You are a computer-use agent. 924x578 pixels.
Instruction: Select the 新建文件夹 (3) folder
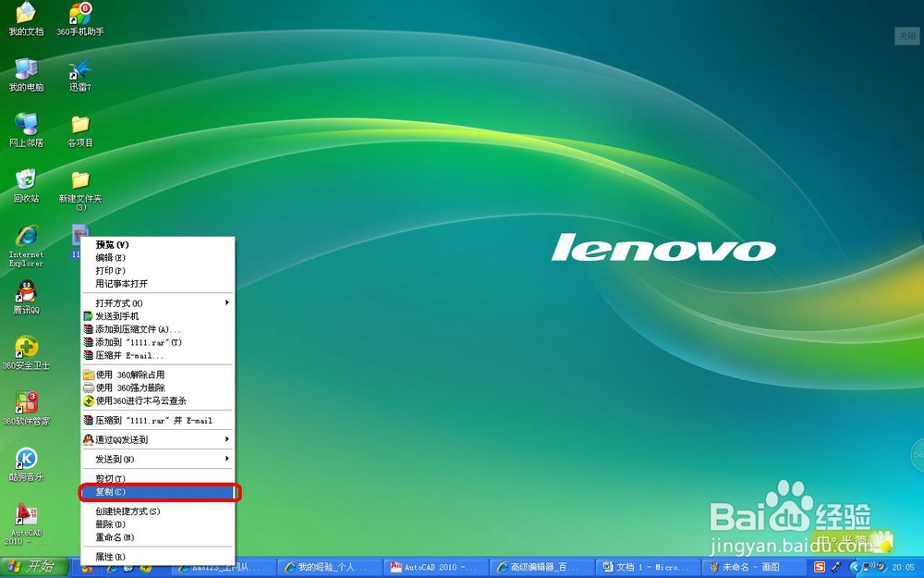pos(80,191)
